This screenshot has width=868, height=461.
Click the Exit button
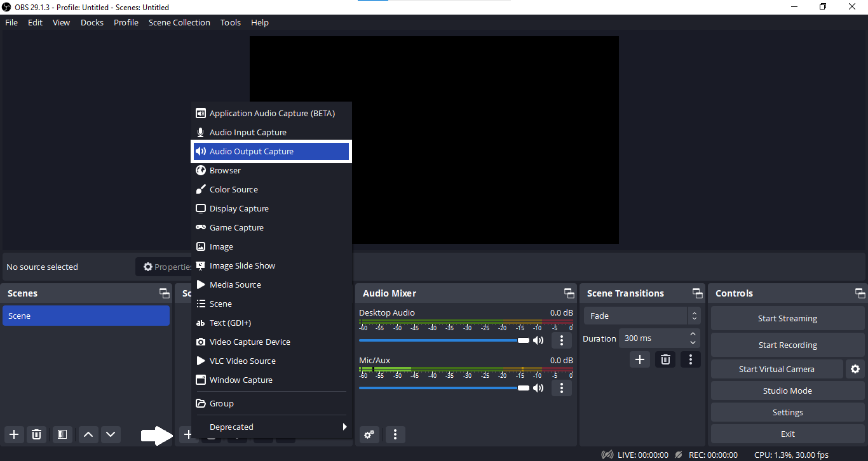(787, 434)
